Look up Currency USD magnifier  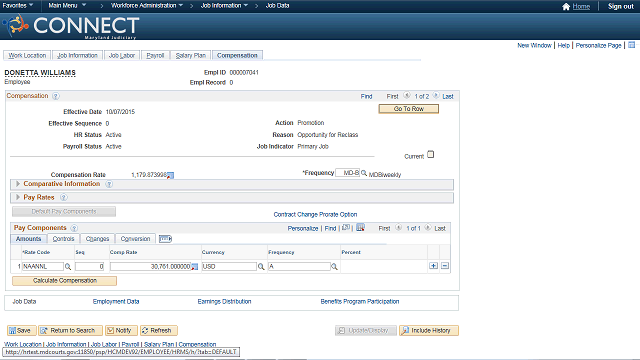point(261,267)
